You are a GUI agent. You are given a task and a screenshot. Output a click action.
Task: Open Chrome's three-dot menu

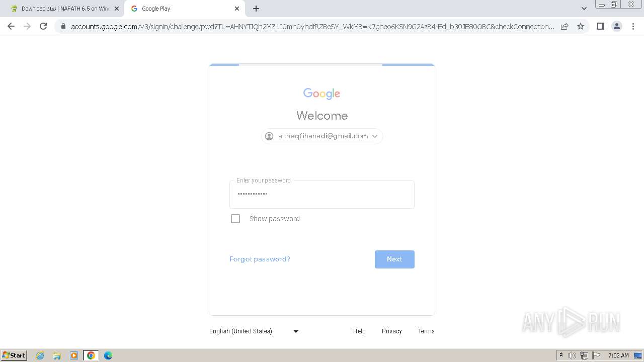pyautogui.click(x=633, y=26)
